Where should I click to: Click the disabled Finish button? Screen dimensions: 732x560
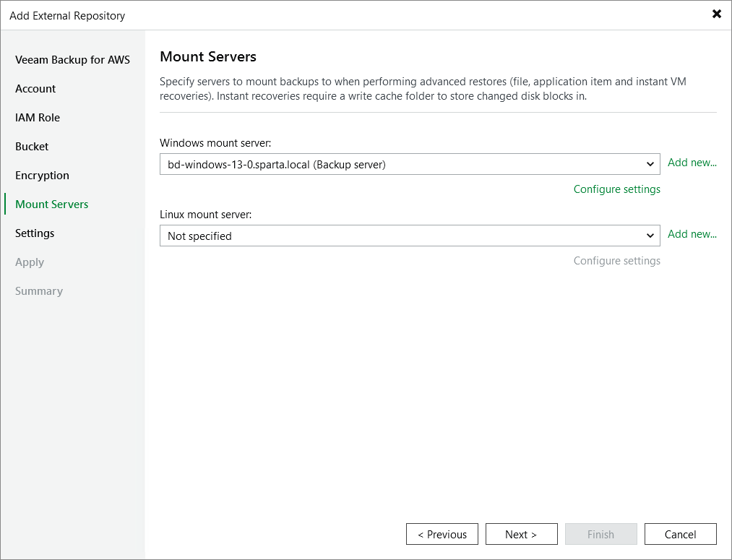click(x=600, y=534)
